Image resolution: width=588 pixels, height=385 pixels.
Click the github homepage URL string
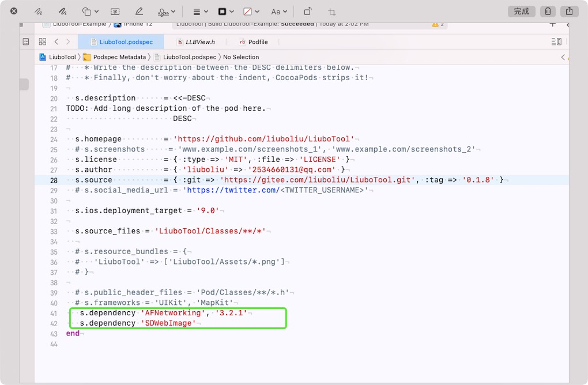click(x=264, y=139)
